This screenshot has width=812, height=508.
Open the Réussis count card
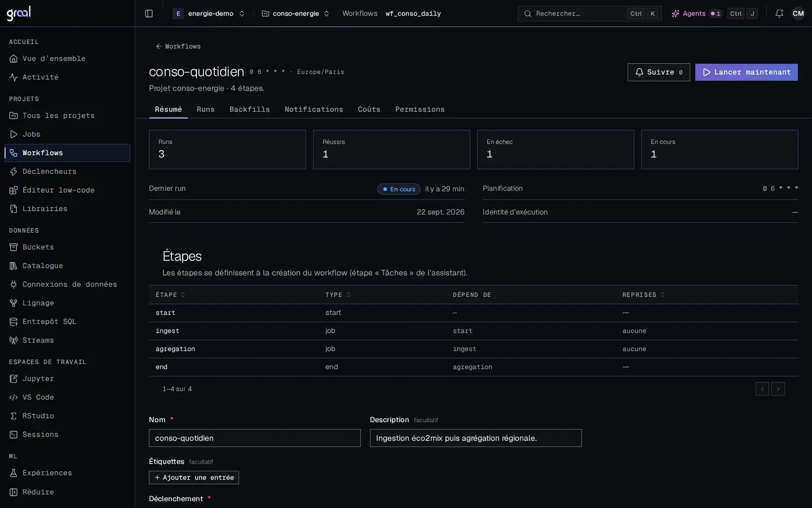click(391, 150)
